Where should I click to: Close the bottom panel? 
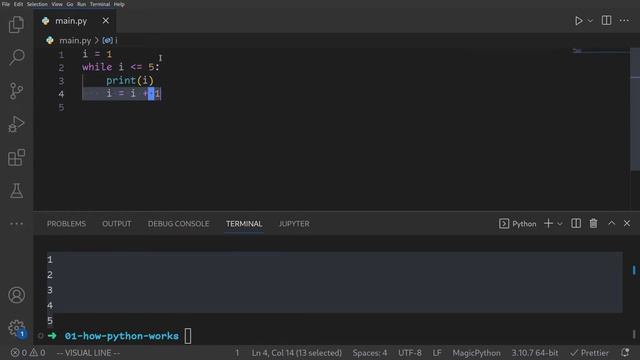tap(627, 223)
